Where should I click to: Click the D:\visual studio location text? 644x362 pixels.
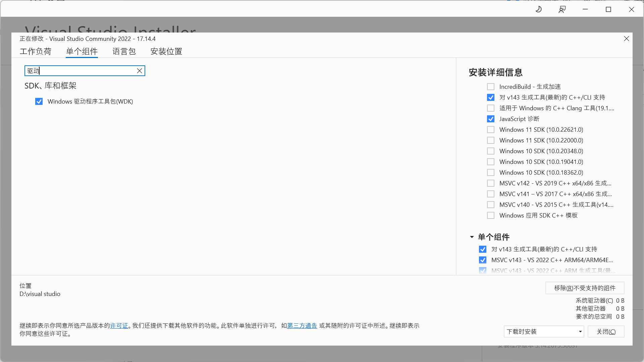(40, 294)
